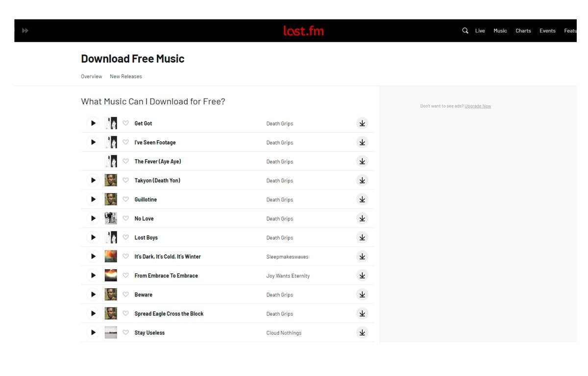Open the album cover for It's Dark, It's Cold, It's Winter

coord(111,256)
